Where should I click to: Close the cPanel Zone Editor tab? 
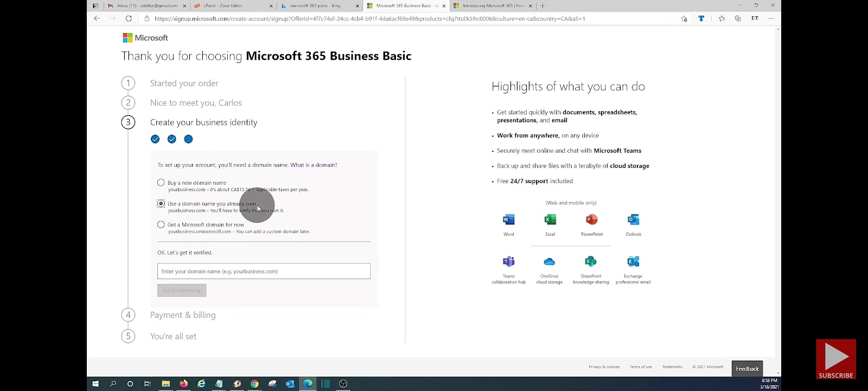271,5
